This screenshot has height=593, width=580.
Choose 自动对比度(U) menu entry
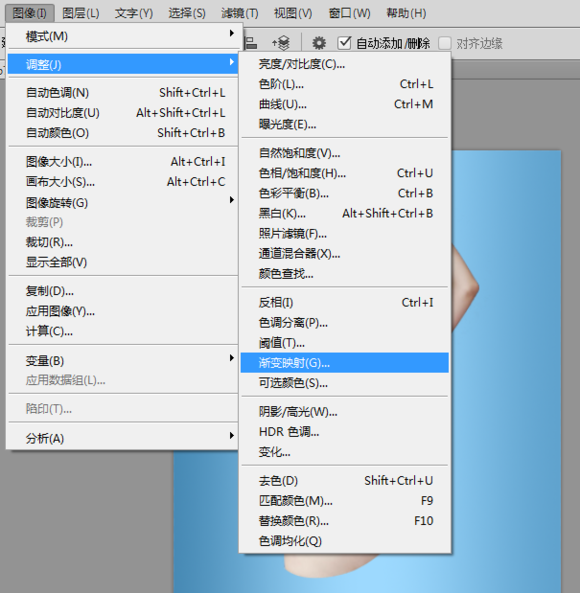[x=123, y=112]
